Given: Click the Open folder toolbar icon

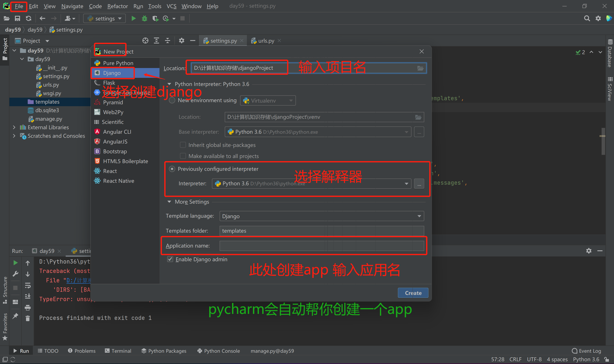Looking at the screenshot, I should (6, 18).
